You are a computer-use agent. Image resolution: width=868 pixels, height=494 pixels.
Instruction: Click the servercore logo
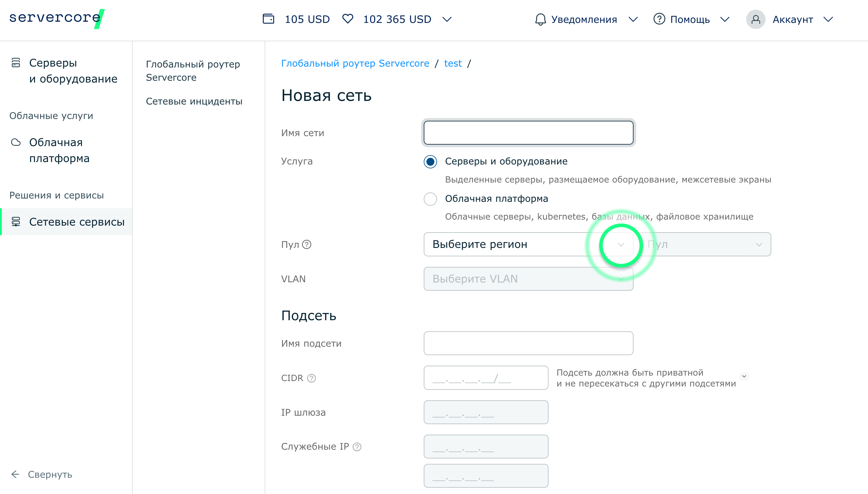56,18
